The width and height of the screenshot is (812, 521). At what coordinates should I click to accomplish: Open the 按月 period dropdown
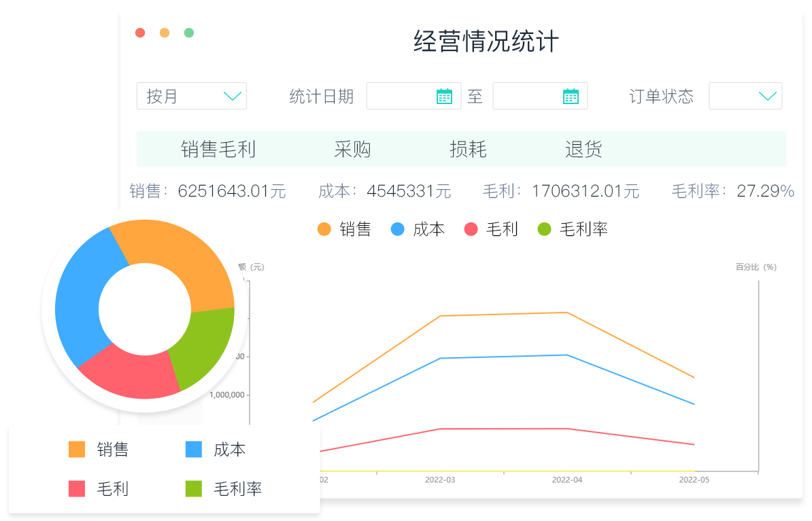pos(191,96)
